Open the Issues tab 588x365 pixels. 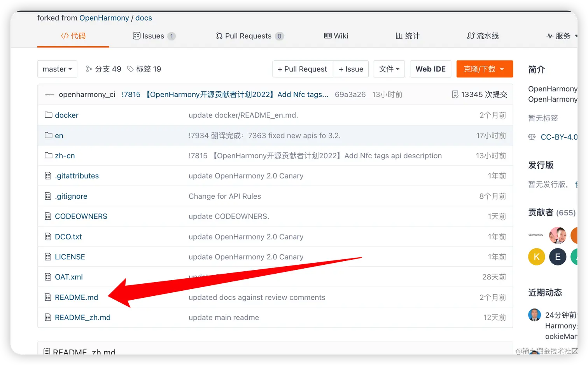(x=154, y=36)
